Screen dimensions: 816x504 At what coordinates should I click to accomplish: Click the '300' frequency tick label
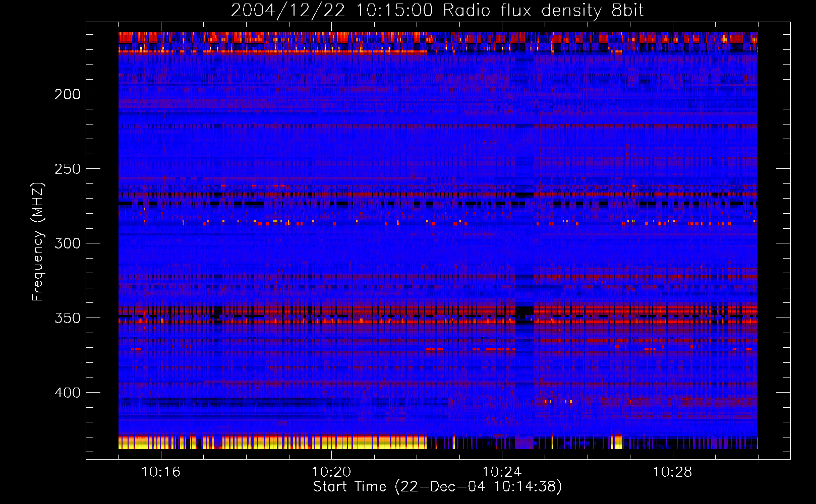click(x=68, y=243)
